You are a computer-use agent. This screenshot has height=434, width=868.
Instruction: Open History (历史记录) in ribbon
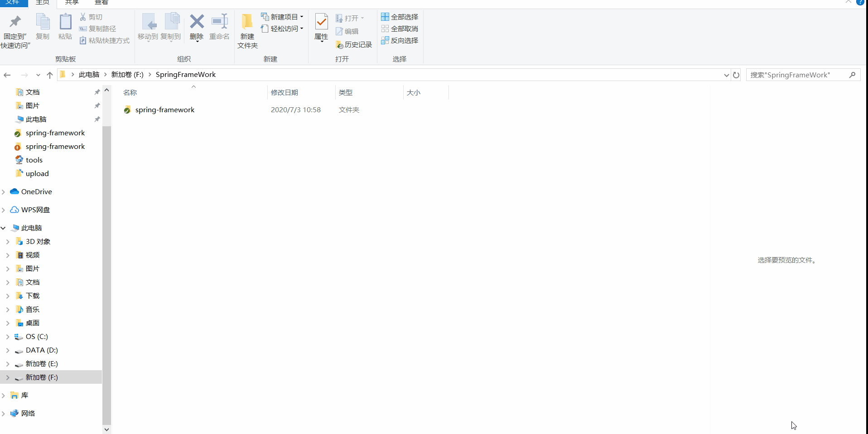tap(354, 45)
